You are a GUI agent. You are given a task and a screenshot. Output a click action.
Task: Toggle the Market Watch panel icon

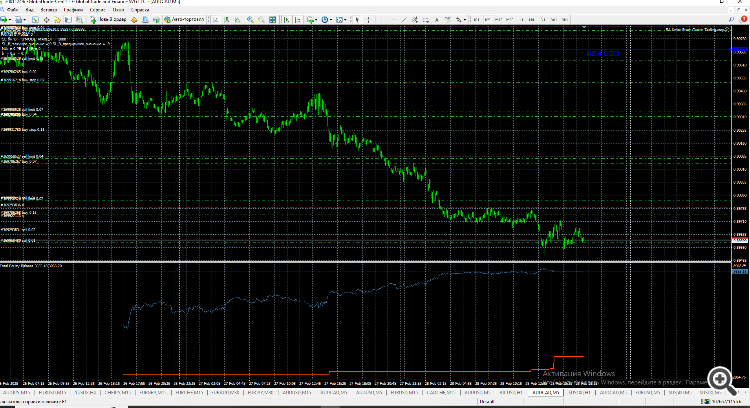(35, 20)
